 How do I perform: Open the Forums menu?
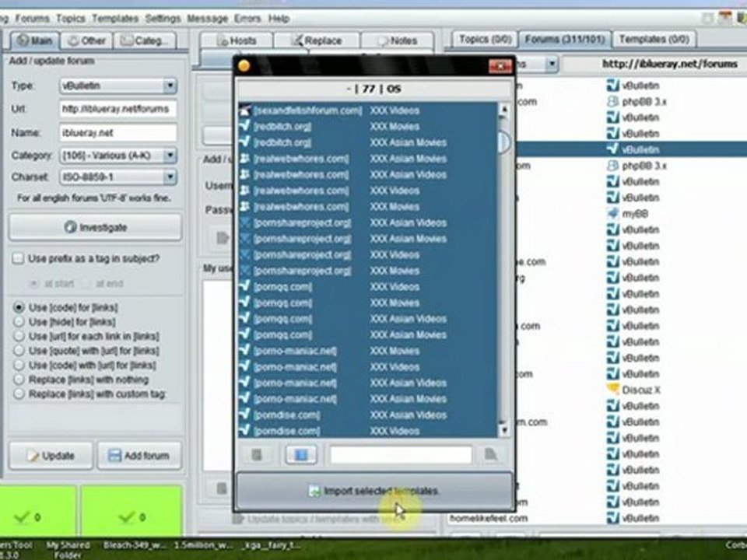point(32,19)
